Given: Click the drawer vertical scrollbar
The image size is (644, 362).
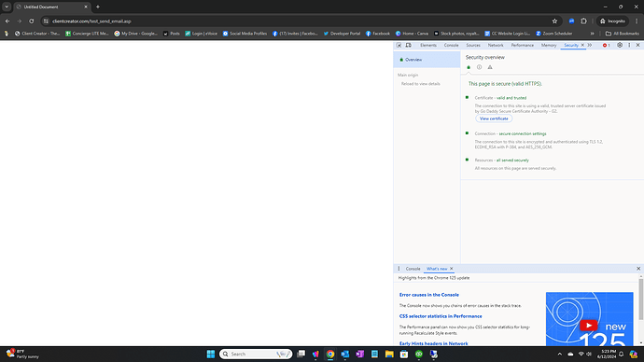Looking at the screenshot, I should point(640,299).
